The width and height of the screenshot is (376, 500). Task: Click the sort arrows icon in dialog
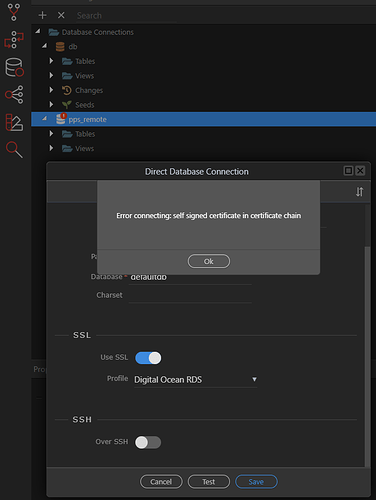click(x=359, y=192)
